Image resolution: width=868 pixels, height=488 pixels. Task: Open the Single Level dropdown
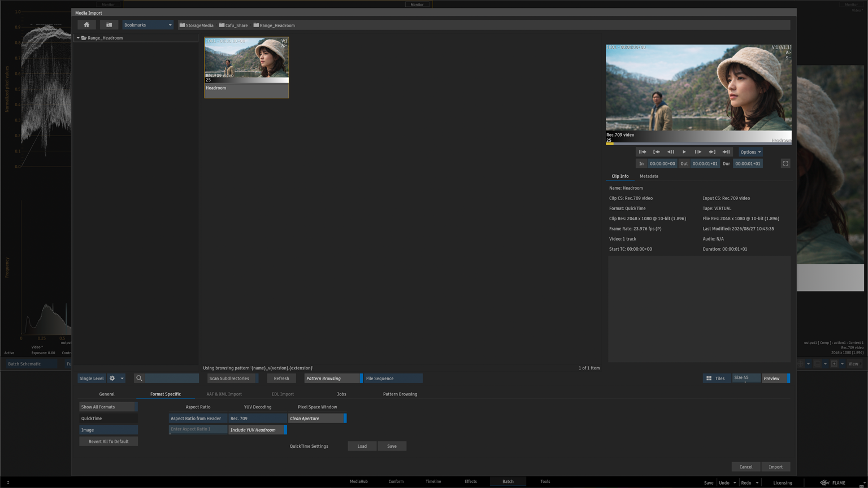click(92, 378)
